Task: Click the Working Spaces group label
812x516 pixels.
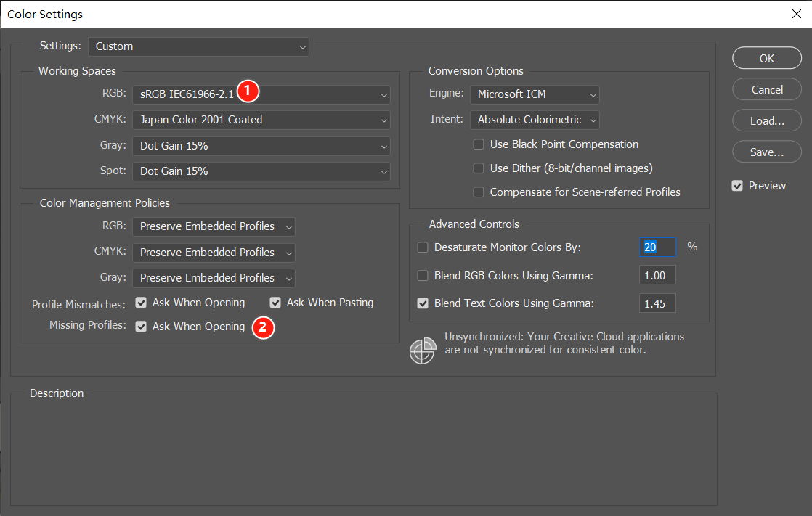Action: click(77, 71)
